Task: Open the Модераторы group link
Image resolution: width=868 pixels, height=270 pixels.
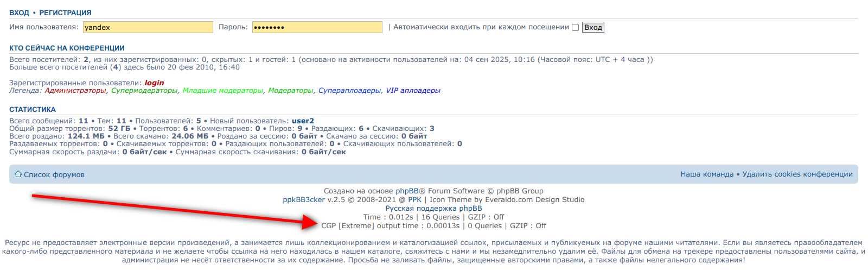Action: (x=291, y=91)
